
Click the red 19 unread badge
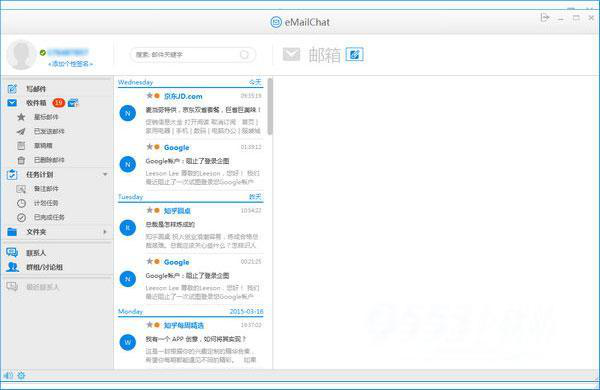(x=59, y=103)
